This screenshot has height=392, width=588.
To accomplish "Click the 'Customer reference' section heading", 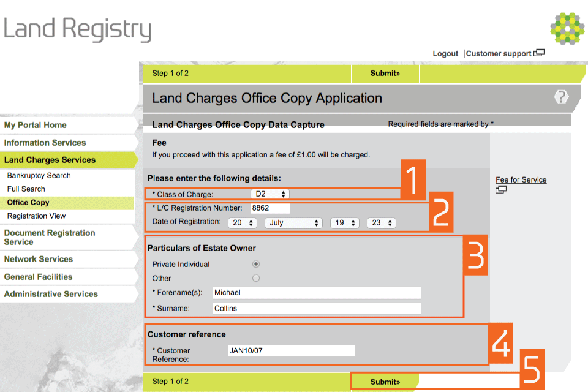I will [x=187, y=334].
